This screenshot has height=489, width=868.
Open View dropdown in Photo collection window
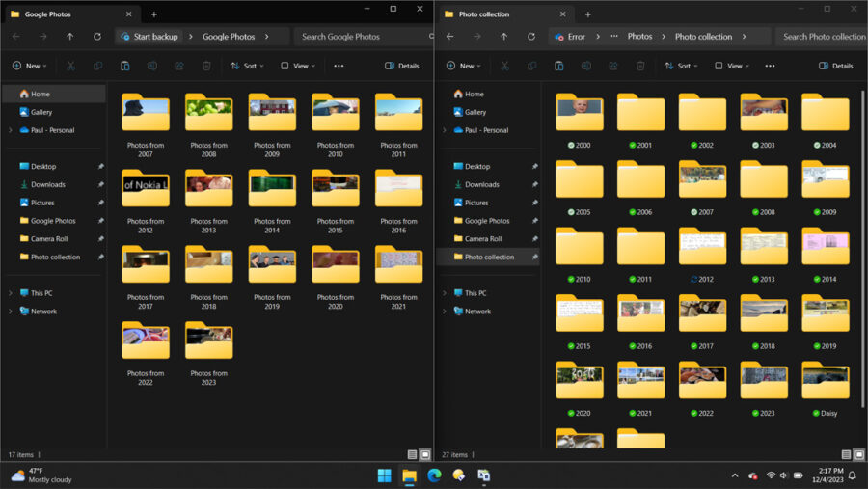[x=732, y=66]
